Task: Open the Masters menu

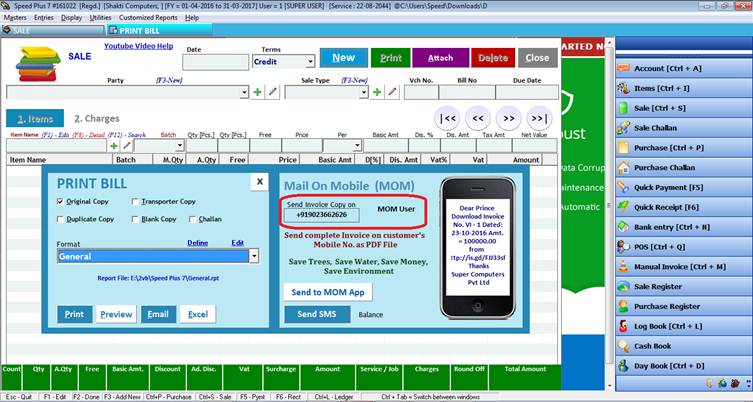Action: click(15, 18)
